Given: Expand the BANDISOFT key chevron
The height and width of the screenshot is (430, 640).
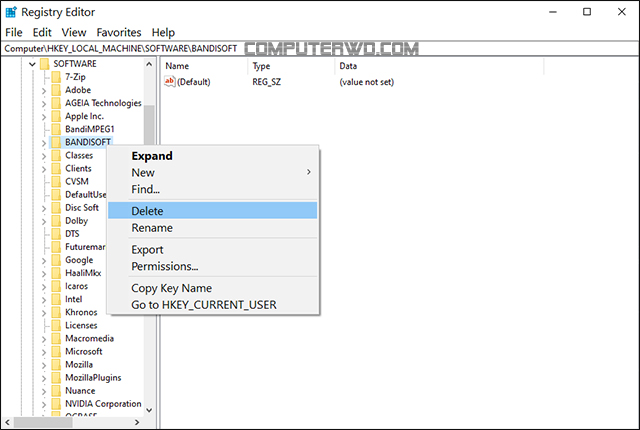Looking at the screenshot, I should click(x=44, y=143).
